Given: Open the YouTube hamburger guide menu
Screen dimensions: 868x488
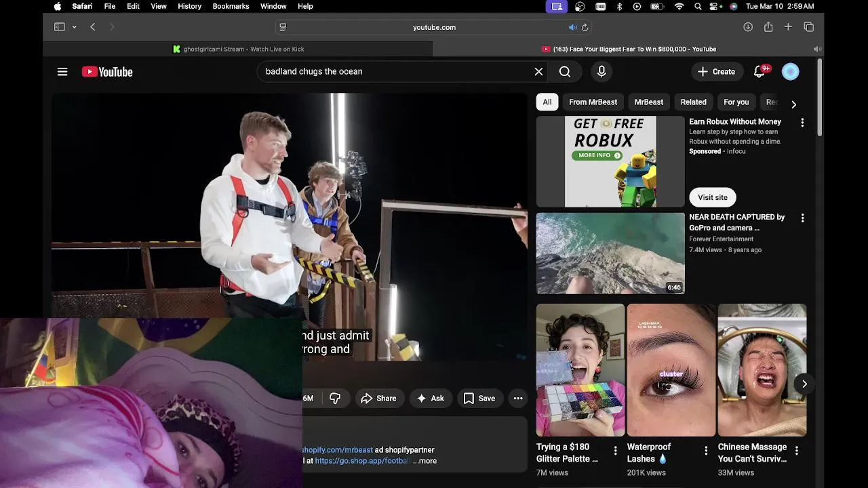Looking at the screenshot, I should click(x=62, y=72).
